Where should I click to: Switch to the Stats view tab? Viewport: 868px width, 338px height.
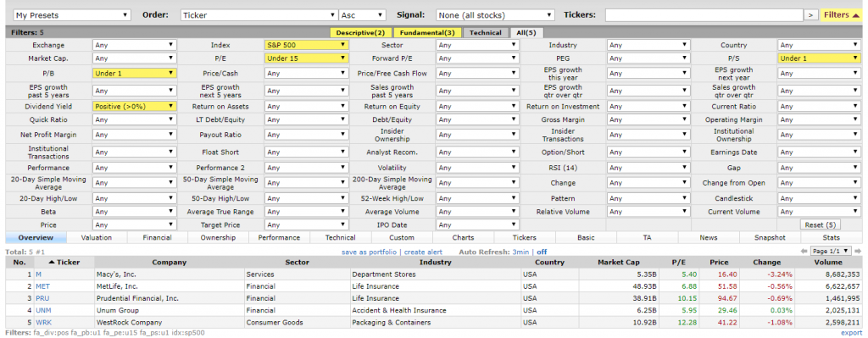pyautogui.click(x=831, y=238)
